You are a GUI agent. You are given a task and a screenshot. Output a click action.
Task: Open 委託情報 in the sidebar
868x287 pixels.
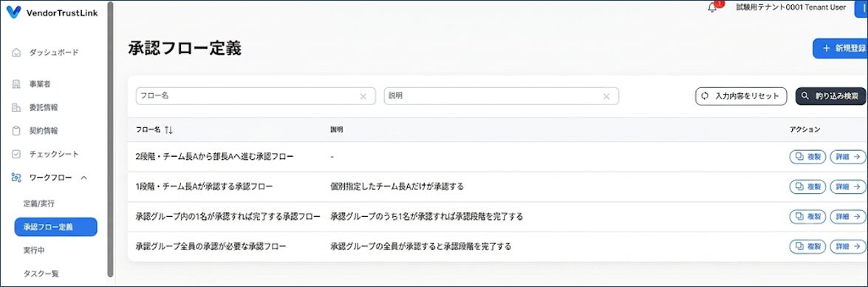tap(44, 107)
